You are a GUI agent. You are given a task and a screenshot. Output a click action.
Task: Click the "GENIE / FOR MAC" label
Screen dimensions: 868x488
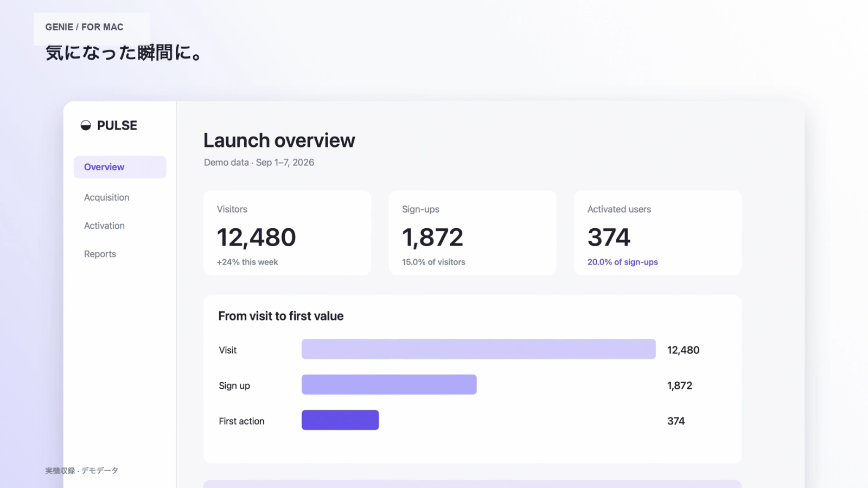pos(84,27)
